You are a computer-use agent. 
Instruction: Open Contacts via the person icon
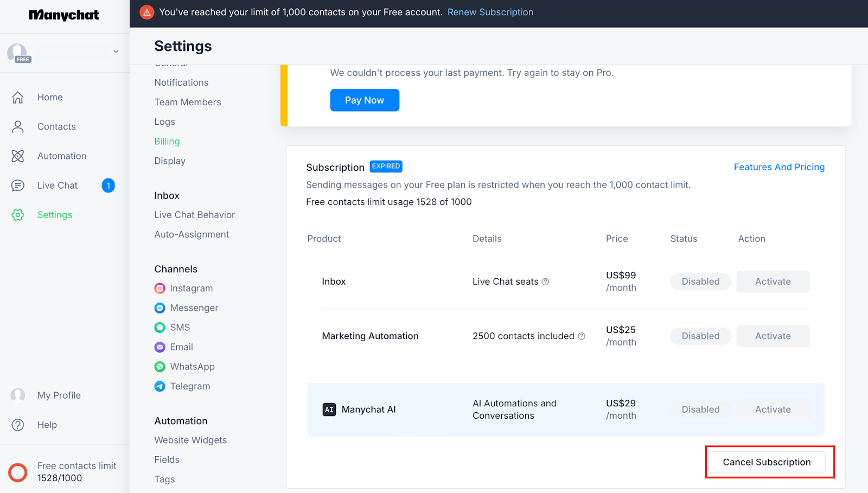[18, 127]
